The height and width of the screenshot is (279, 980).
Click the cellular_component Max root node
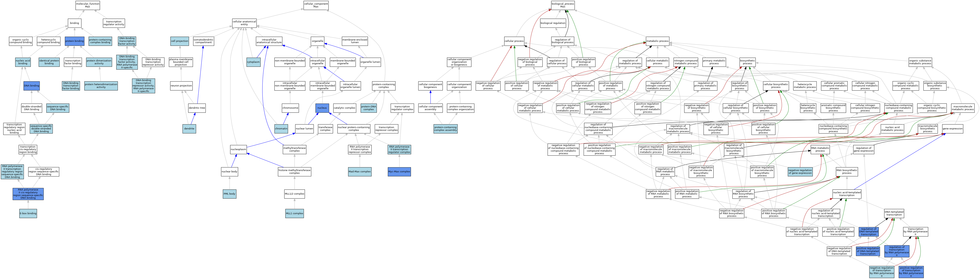(316, 5)
